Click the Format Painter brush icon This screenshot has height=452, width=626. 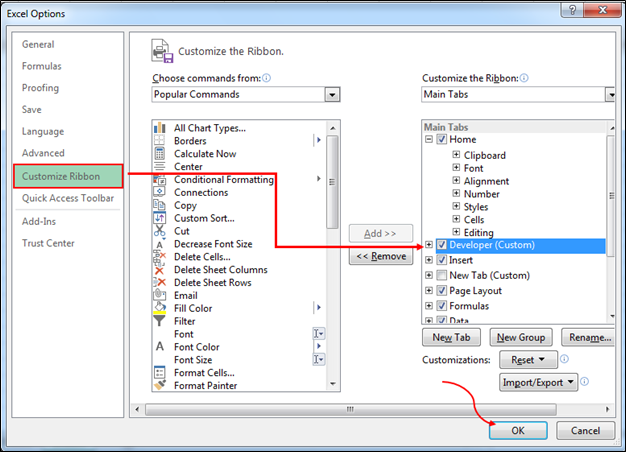point(159,385)
